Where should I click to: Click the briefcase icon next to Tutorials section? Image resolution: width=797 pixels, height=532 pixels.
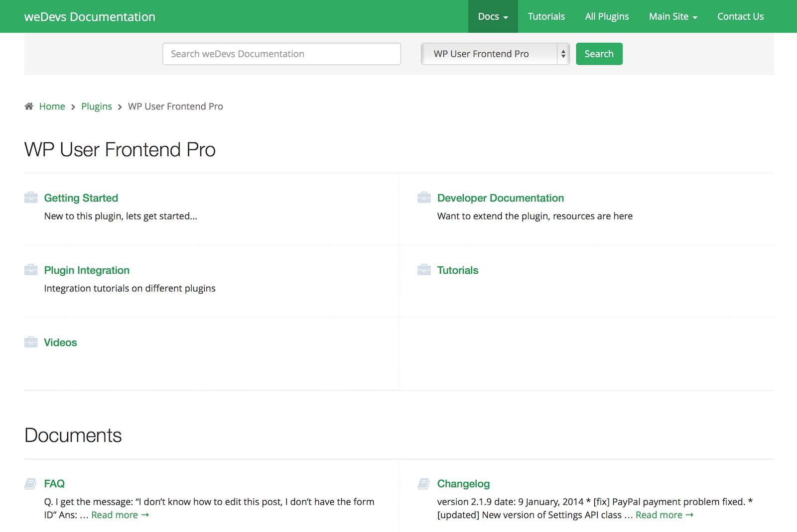(x=424, y=270)
